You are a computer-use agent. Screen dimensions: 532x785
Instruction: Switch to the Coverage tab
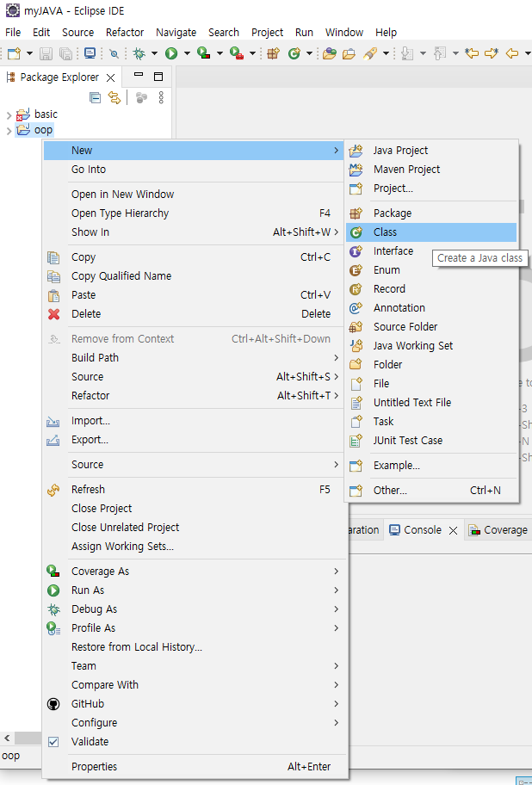(498, 530)
